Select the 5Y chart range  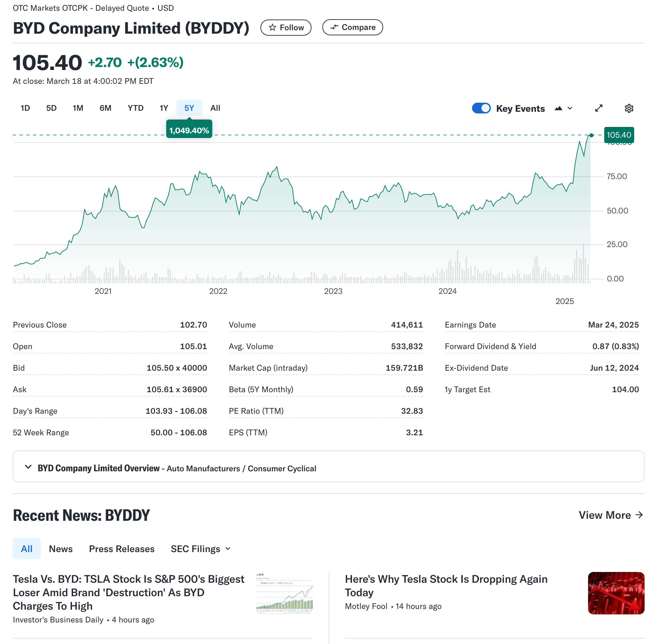pos(189,108)
